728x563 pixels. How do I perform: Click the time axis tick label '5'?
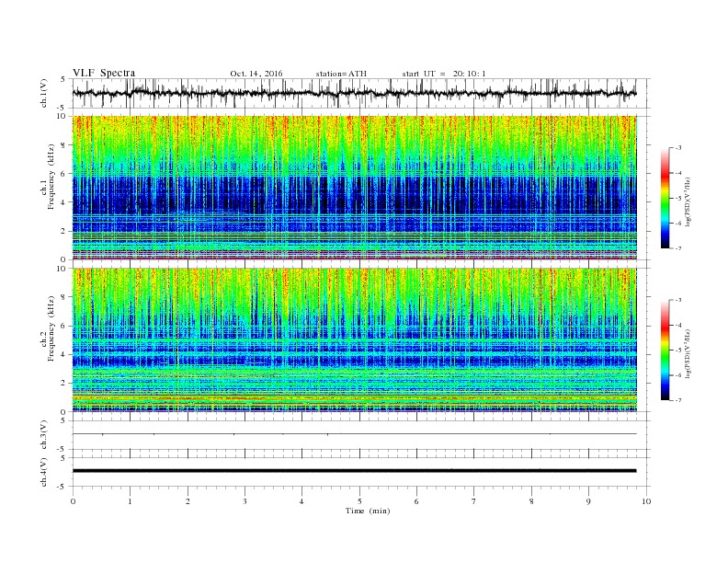[x=359, y=501]
